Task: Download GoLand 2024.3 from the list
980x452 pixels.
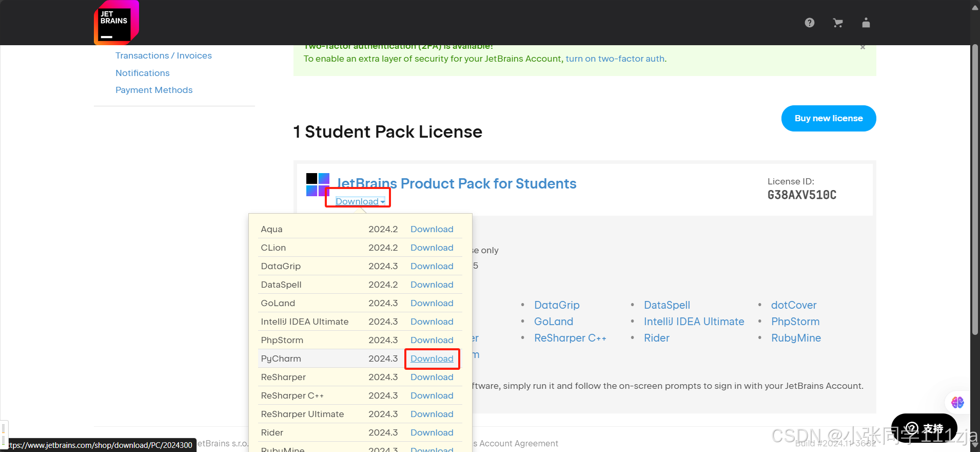Action: pos(432,303)
